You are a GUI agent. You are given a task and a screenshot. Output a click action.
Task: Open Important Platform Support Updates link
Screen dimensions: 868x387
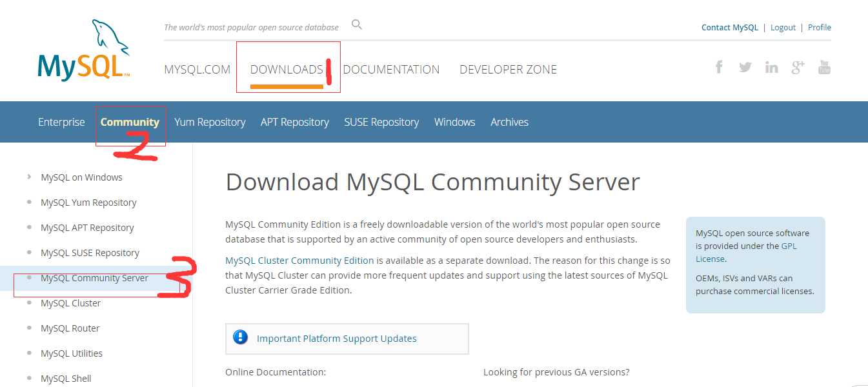click(x=337, y=338)
